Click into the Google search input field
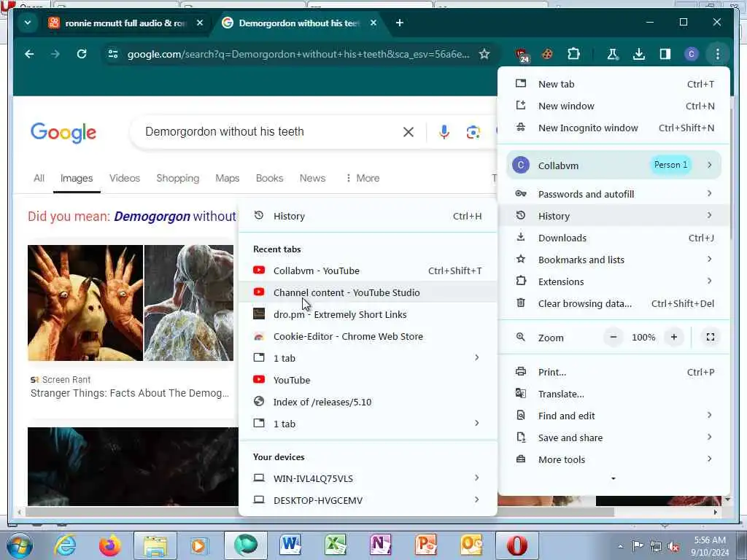 (271, 132)
